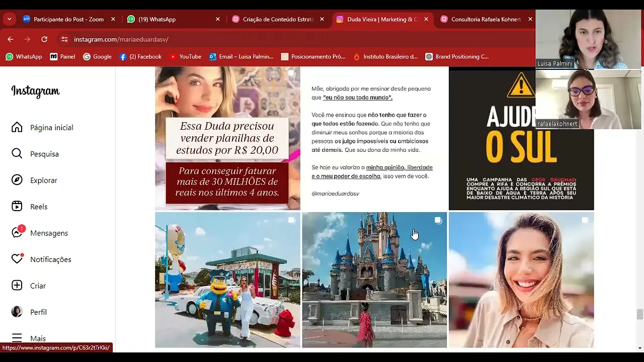This screenshot has width=644, height=362.
Task: Open the Mensagens messenger icon
Action: (17, 233)
